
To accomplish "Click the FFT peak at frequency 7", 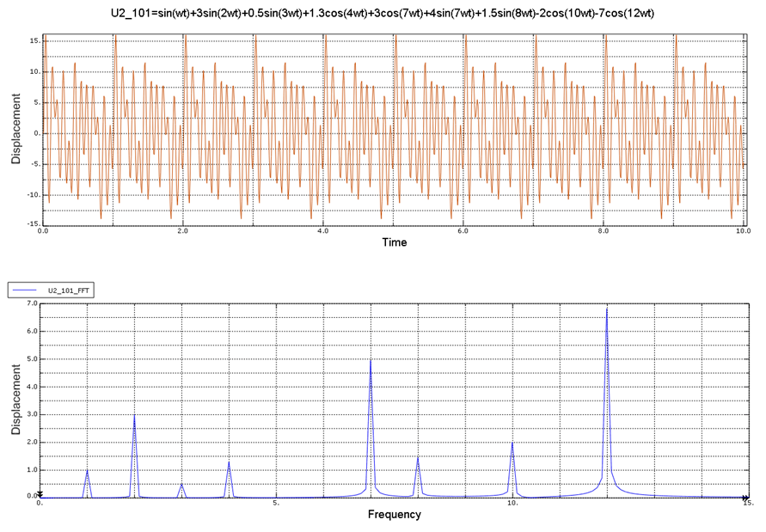I will (x=371, y=360).
